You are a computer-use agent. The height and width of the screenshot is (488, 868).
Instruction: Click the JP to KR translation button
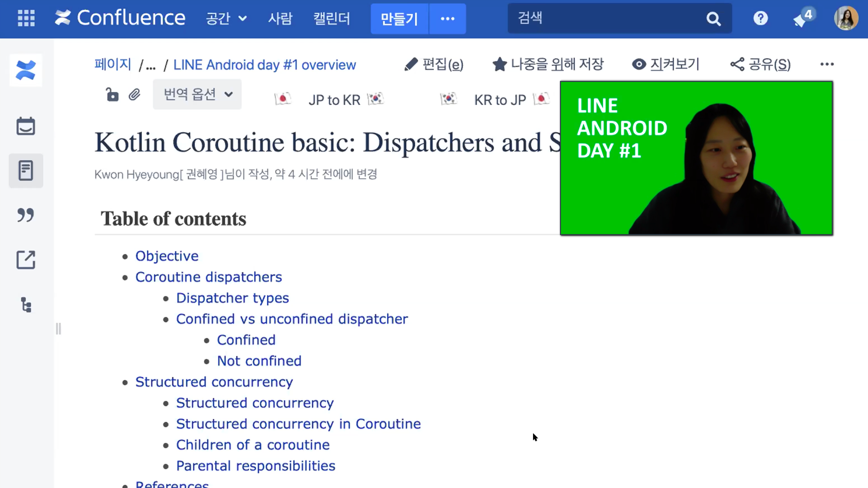click(334, 100)
